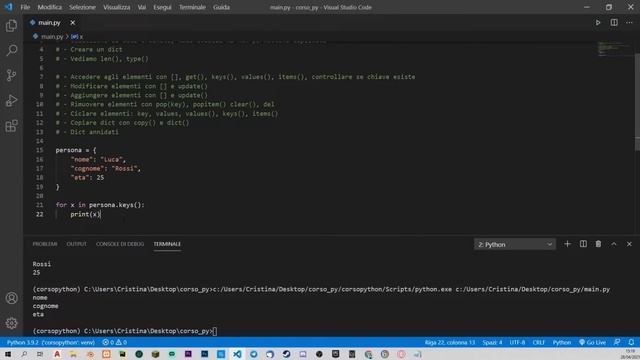
Task: Open the Terminale menu
Action: click(x=192, y=7)
